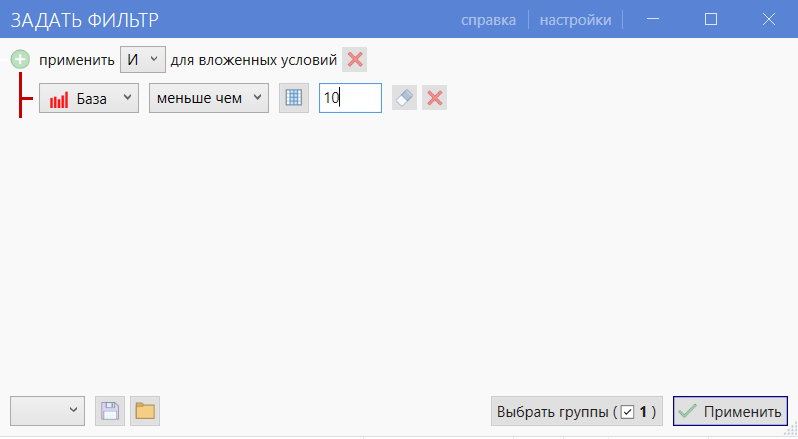Open the База field dropdown
Viewport: 798px width, 439px height.
(x=89, y=98)
